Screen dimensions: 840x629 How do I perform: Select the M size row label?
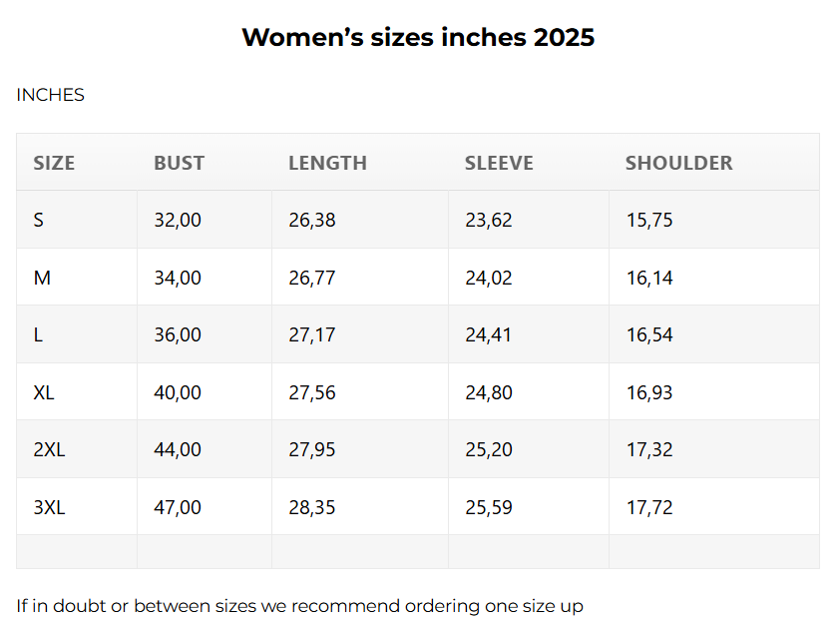(x=42, y=278)
